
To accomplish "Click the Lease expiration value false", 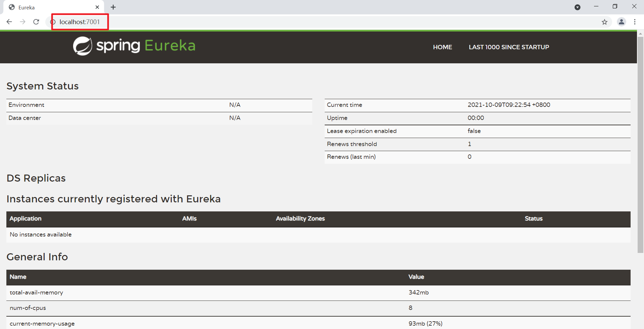I will (x=474, y=131).
